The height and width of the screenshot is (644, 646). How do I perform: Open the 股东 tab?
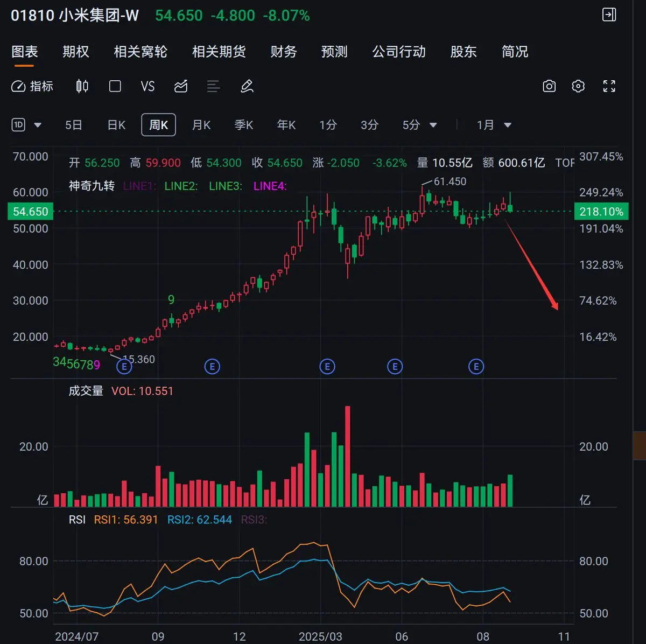[464, 52]
